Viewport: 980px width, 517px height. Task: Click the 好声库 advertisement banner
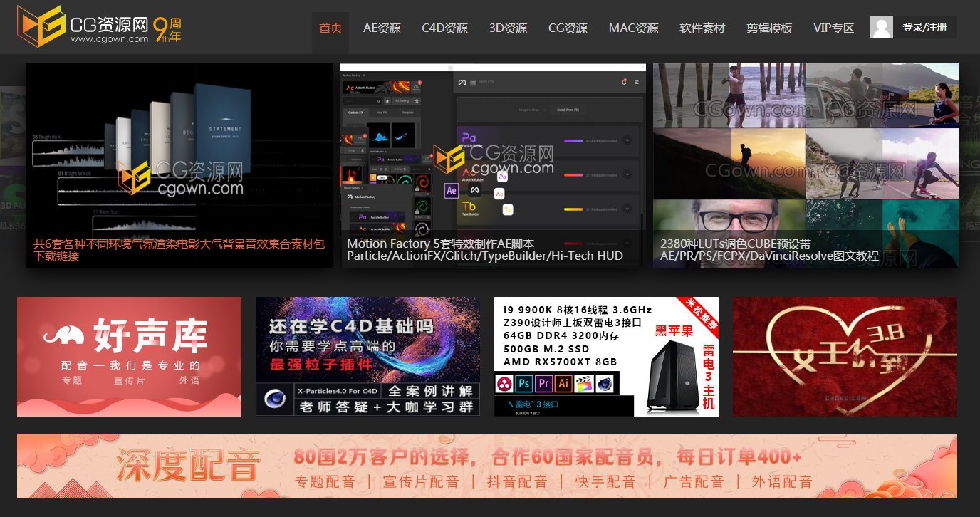[x=129, y=356]
